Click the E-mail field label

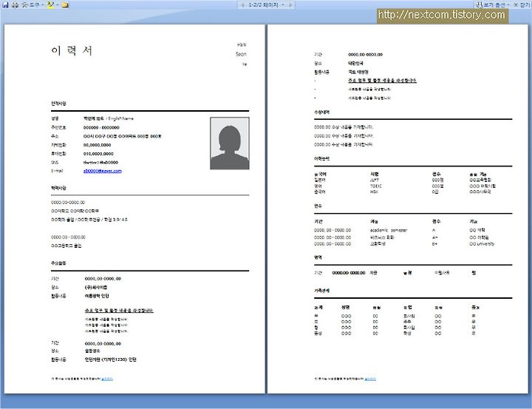point(57,171)
